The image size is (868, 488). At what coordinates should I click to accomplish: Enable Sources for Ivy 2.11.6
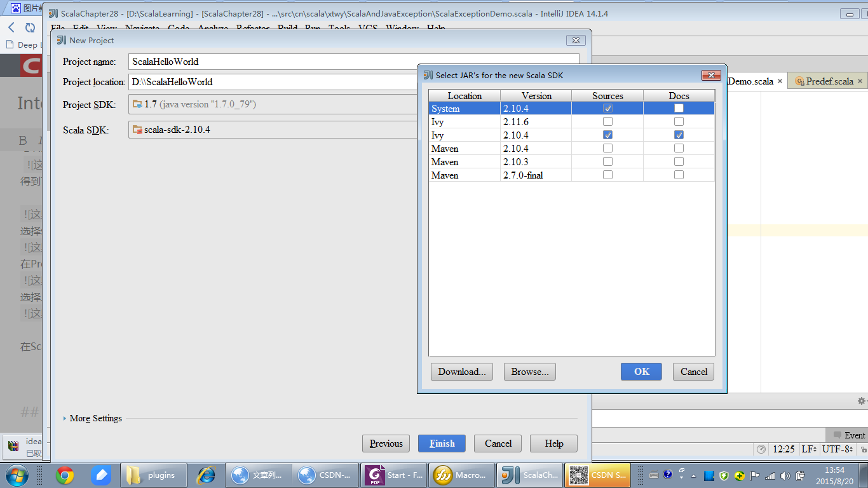[608, 122]
